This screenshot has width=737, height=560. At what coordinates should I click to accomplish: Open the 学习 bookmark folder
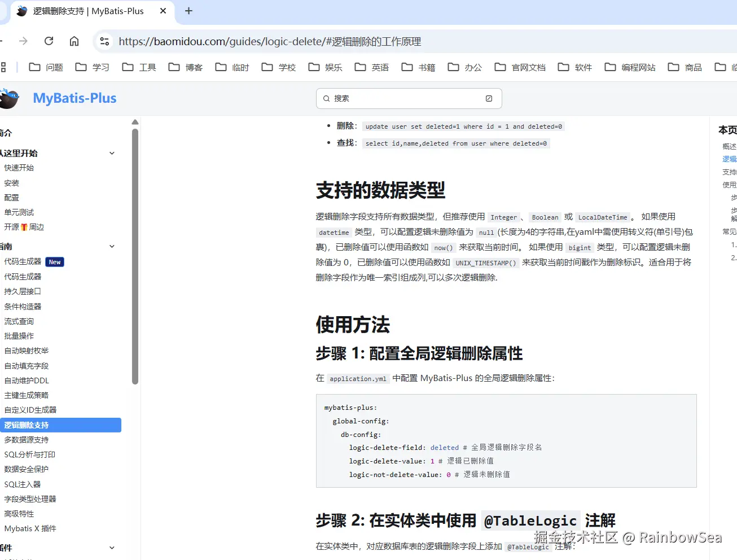[x=93, y=67]
